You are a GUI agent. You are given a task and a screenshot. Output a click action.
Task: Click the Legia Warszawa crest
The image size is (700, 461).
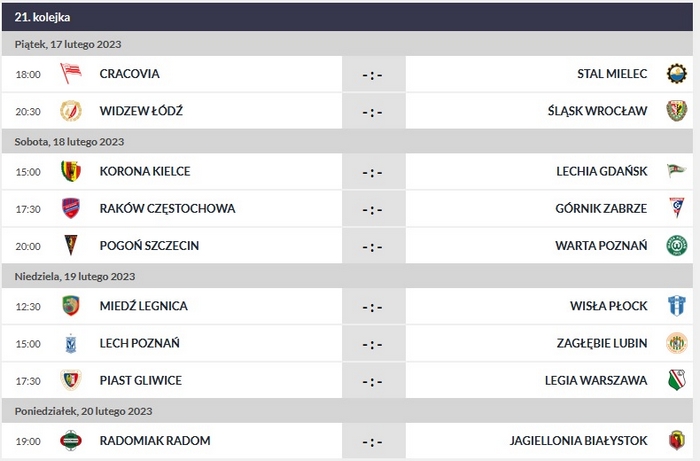point(677,381)
